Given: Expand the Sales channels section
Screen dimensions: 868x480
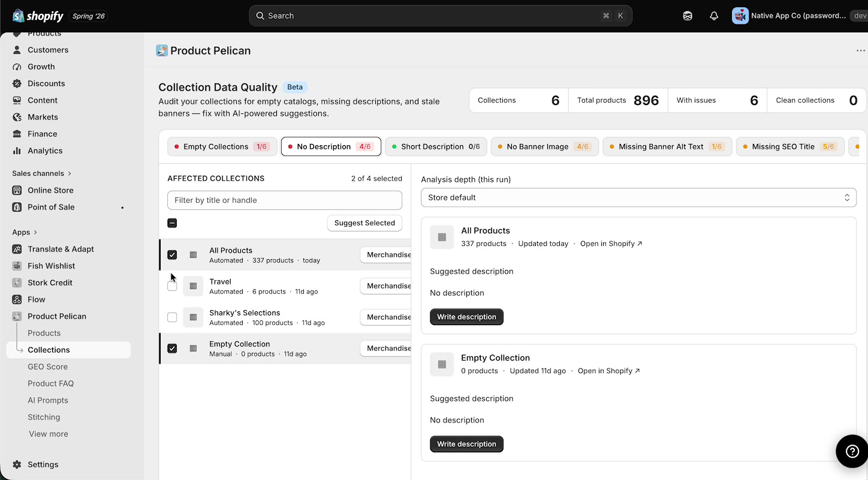Looking at the screenshot, I should (42, 173).
